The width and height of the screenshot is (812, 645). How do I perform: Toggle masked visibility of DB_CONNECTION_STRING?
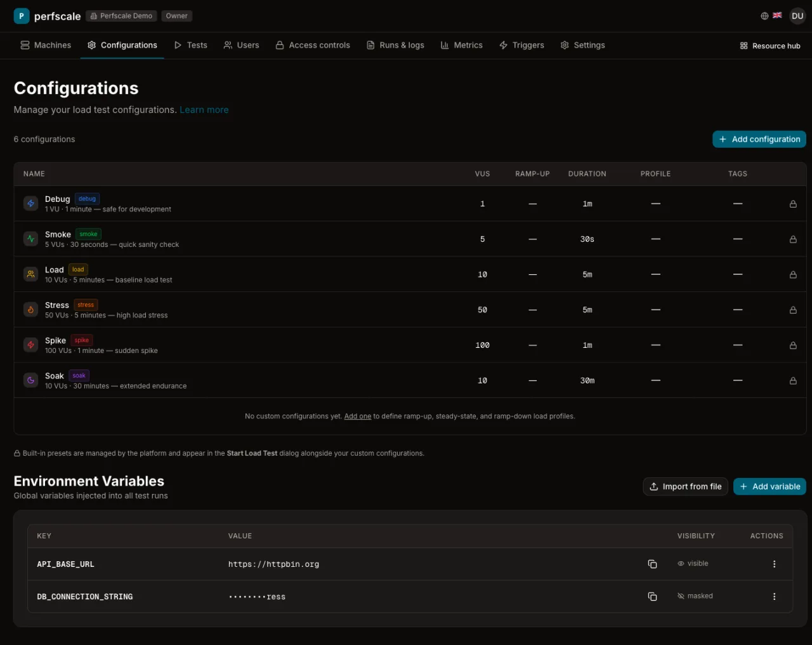(695, 596)
